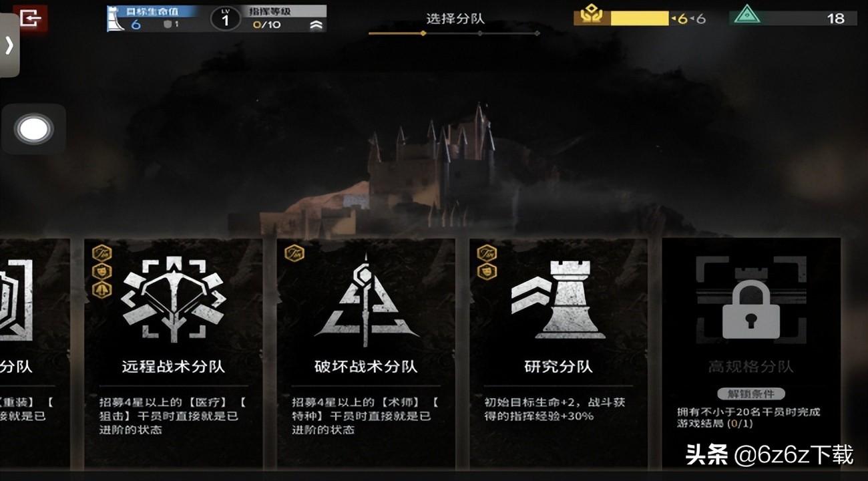Choose the 研究分队 squad title
This screenshot has width=868, height=481.
[558, 367]
